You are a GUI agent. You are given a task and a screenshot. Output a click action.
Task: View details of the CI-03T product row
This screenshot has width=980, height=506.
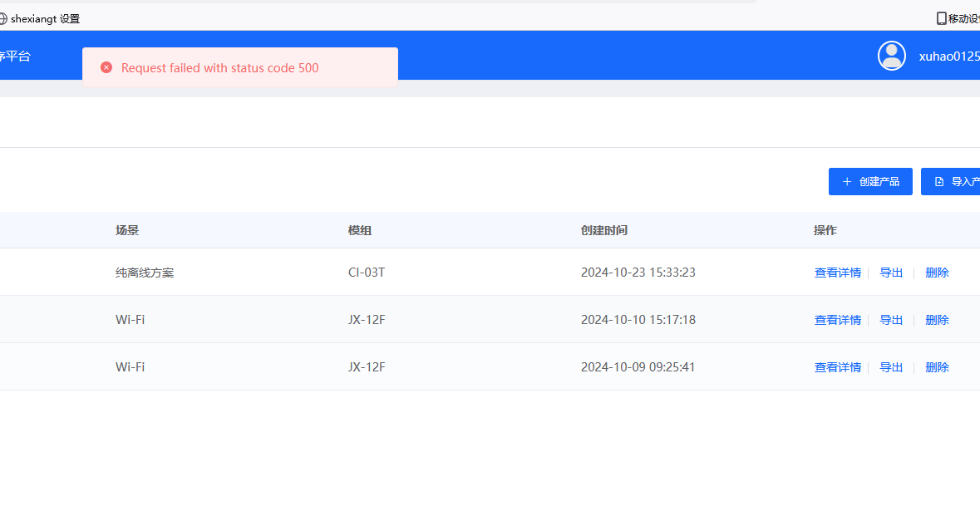coord(837,273)
